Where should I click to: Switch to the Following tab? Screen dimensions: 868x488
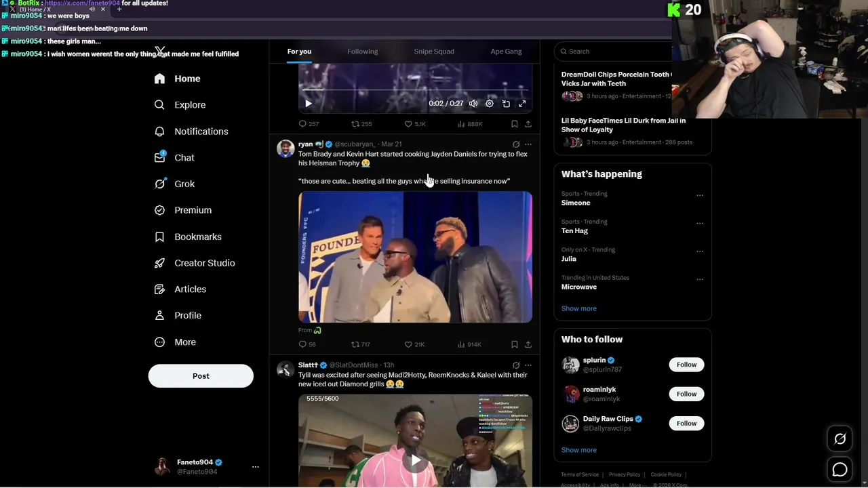(x=363, y=52)
